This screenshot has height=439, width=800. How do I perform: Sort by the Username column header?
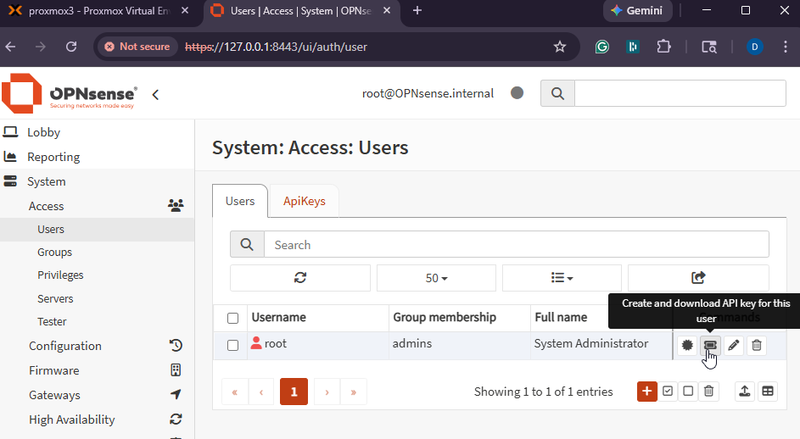(318, 318)
